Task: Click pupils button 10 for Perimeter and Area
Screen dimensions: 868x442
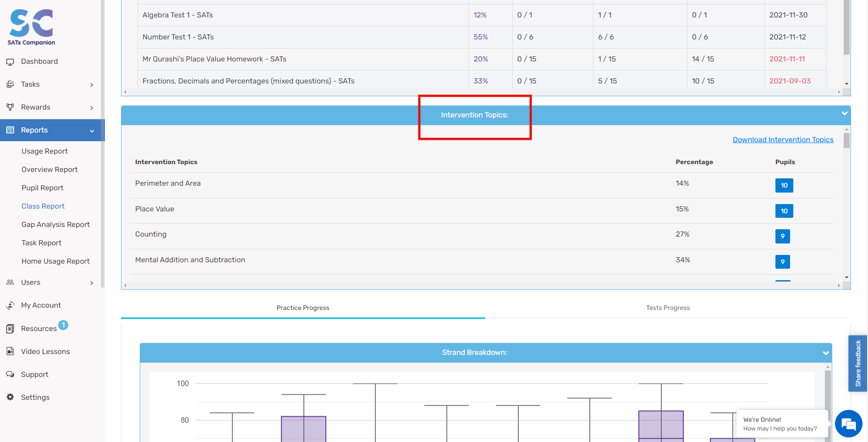Action: tap(784, 185)
